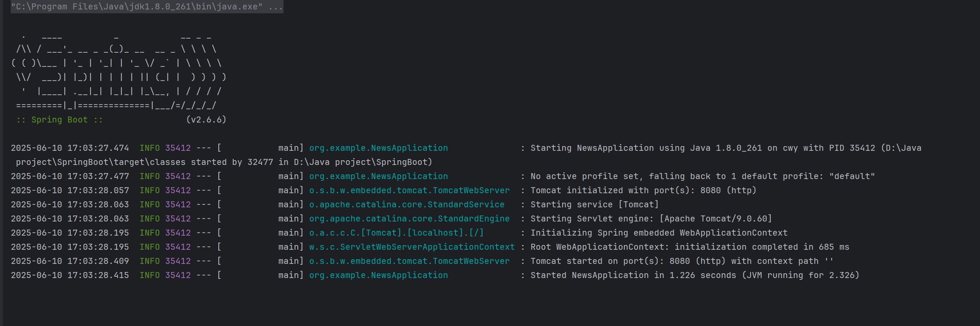Click the org.example.NewsApplication link at 17:03:27.474
The width and height of the screenshot is (980, 326).
click(378, 148)
